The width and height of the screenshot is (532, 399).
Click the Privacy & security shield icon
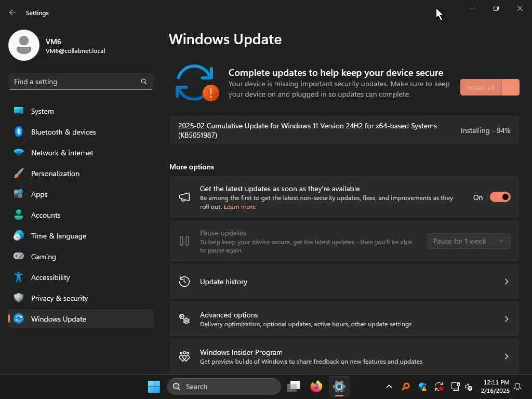[19, 298]
